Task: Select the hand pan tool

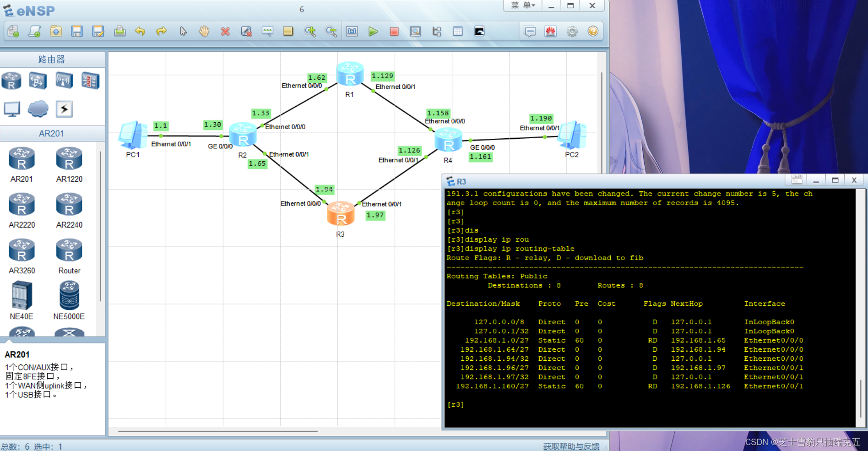Action: [x=204, y=31]
